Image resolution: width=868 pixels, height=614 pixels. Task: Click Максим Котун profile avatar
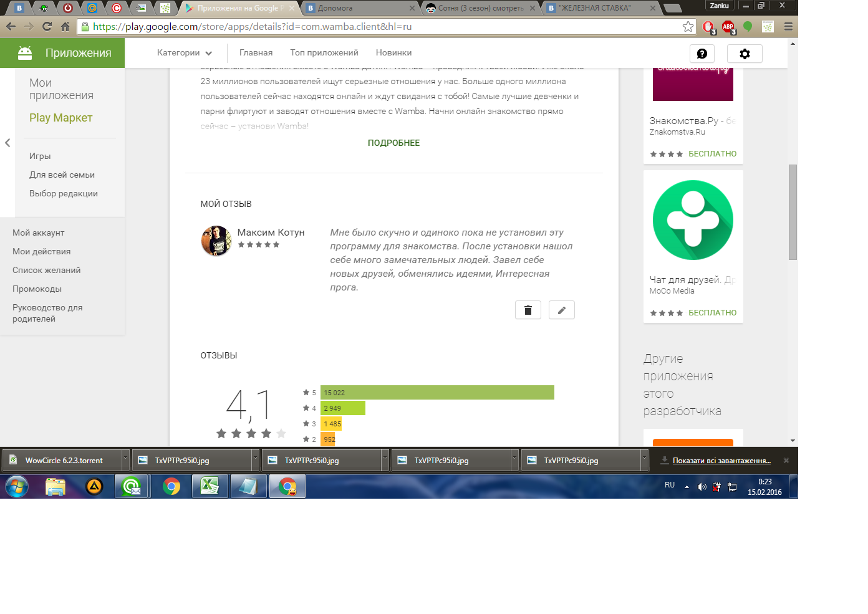[216, 241]
